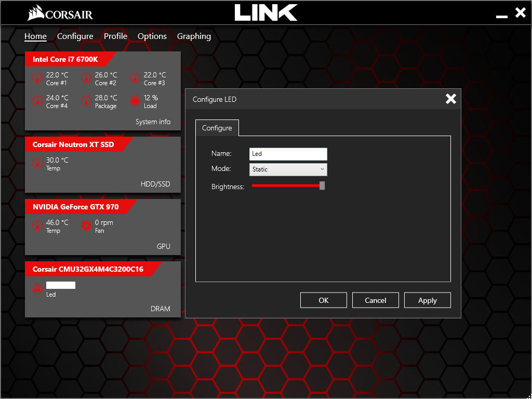
Task: Click the 28.0 °C Package value
Action: [106, 98]
